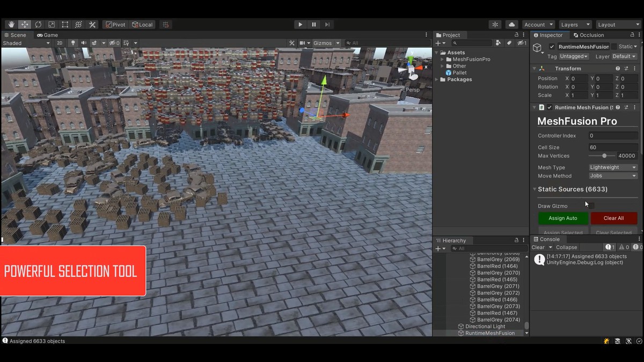This screenshot has width=644, height=362.
Task: Open the Layer Default dropdown
Action: (624, 56)
